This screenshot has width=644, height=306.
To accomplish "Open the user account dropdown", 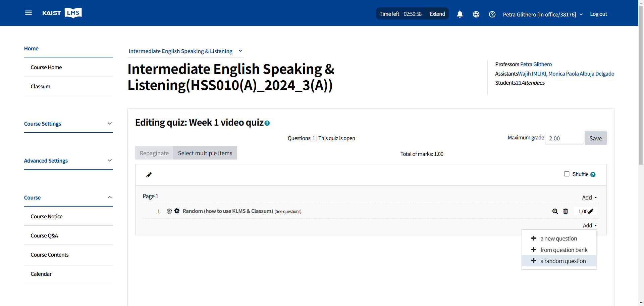I will [543, 14].
